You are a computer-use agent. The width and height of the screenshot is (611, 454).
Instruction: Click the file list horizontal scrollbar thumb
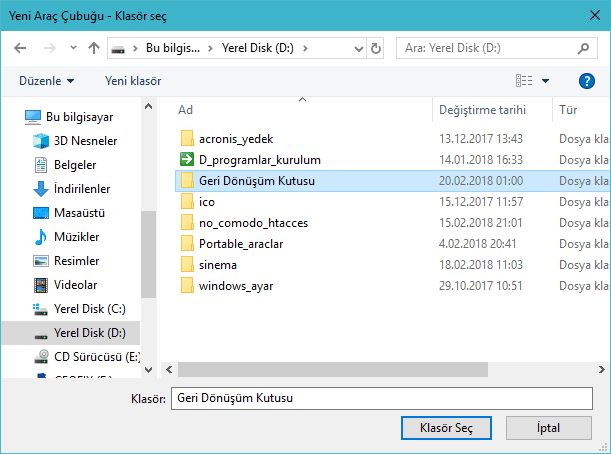[333, 369]
